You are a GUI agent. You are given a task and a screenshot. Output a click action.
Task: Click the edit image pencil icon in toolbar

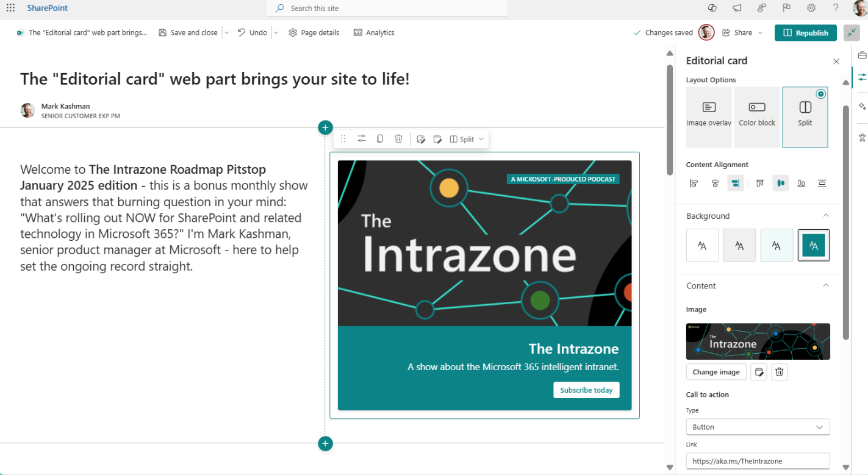[421, 139]
